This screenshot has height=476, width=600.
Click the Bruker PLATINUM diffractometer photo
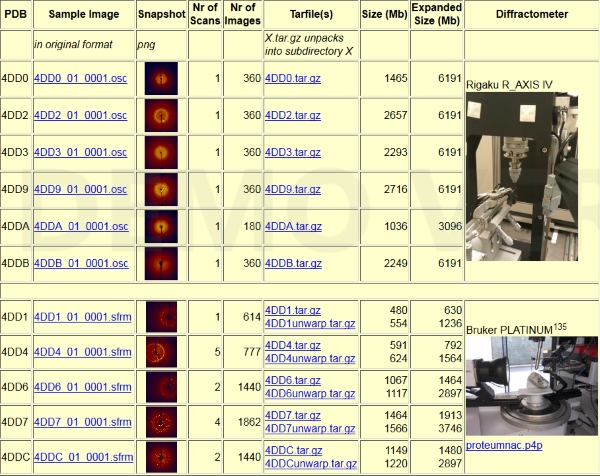532,386
